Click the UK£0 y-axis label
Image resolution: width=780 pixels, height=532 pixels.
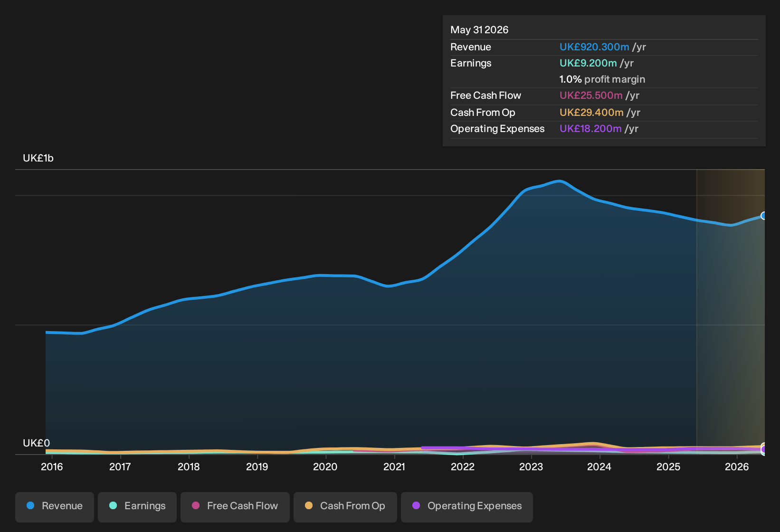coord(36,443)
